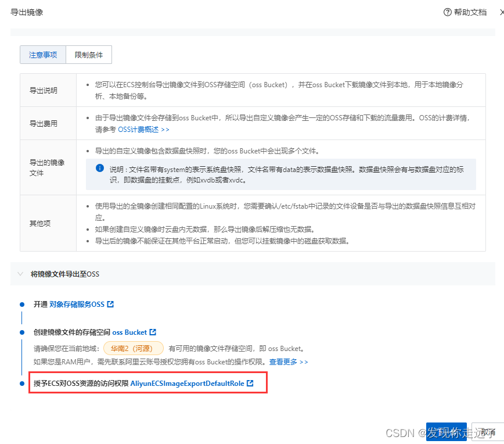Viewport: 504px width, 444px height.
Task: Open the OSS计费概述 link
Action: (143, 130)
